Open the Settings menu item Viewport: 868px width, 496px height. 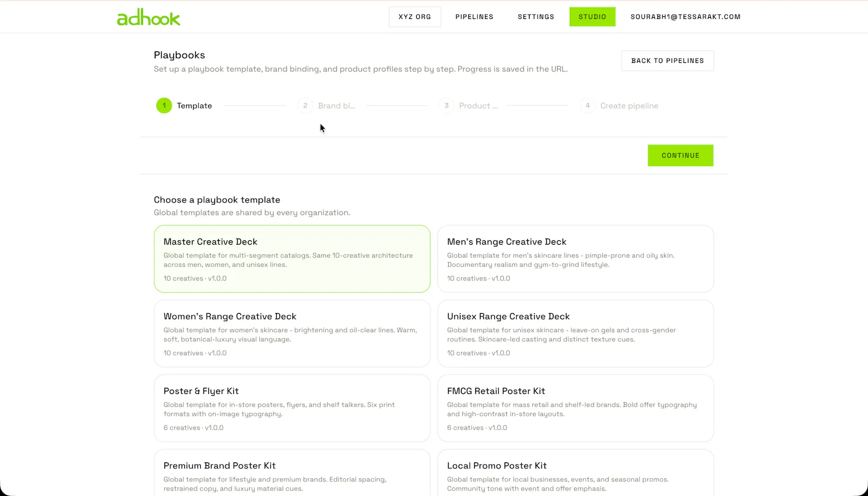[x=536, y=17]
